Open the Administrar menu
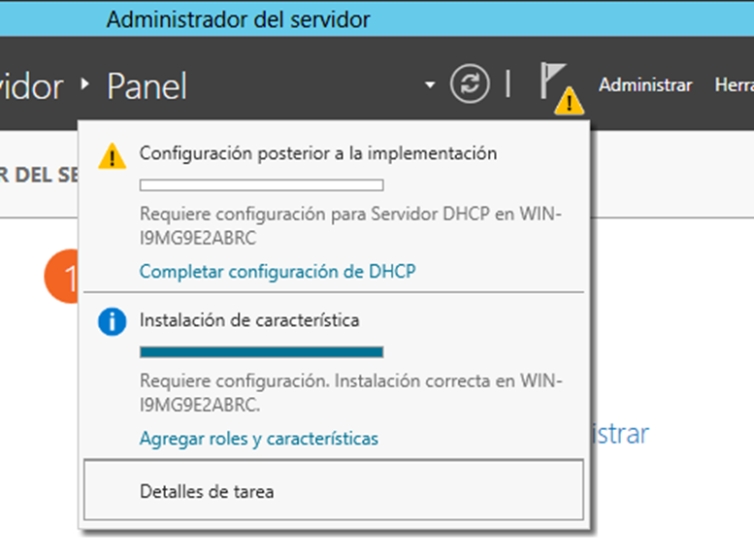 [x=645, y=85]
